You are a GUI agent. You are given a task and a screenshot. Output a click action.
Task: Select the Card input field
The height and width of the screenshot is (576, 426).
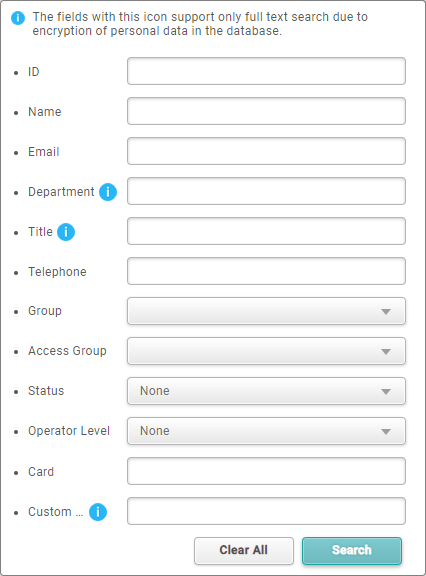tap(266, 471)
